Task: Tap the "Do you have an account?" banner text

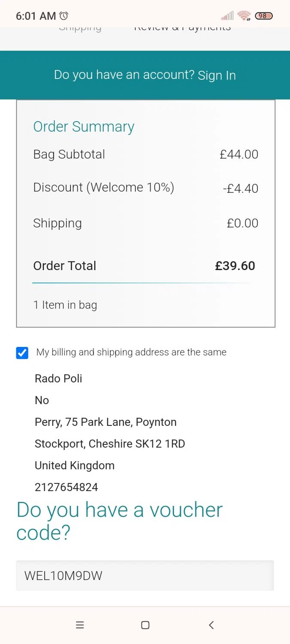Action: click(124, 75)
